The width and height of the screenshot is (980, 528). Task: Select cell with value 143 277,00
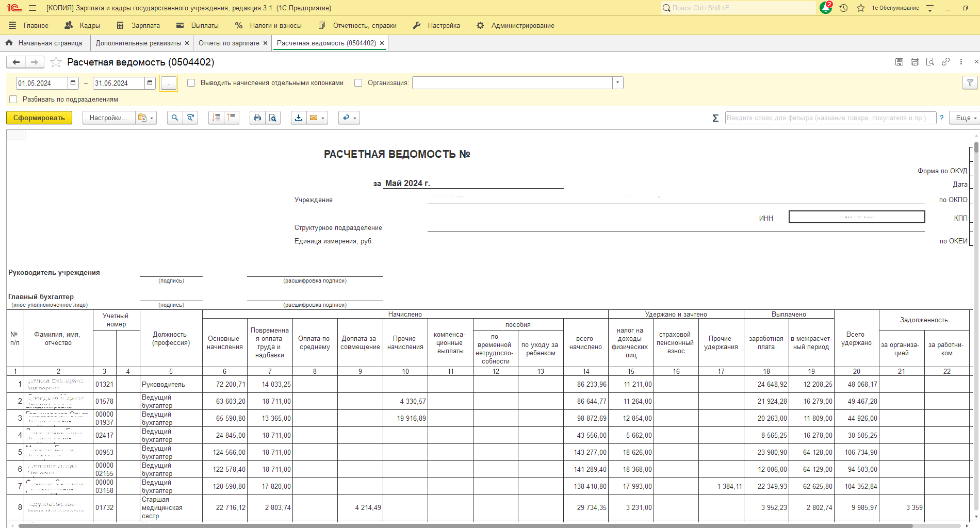click(586, 452)
